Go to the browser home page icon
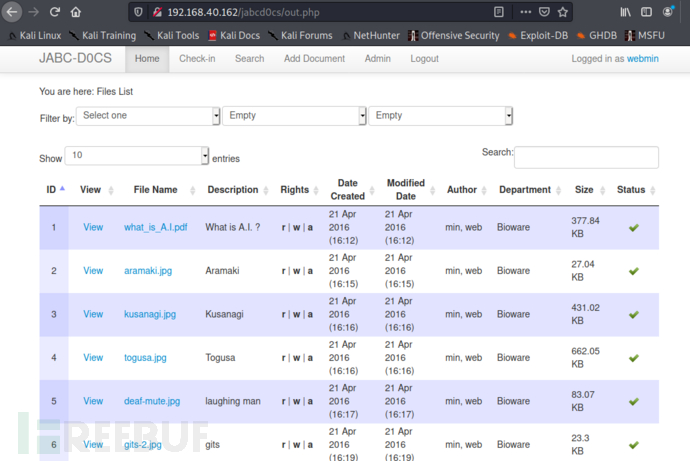690x461 pixels. pos(77,13)
